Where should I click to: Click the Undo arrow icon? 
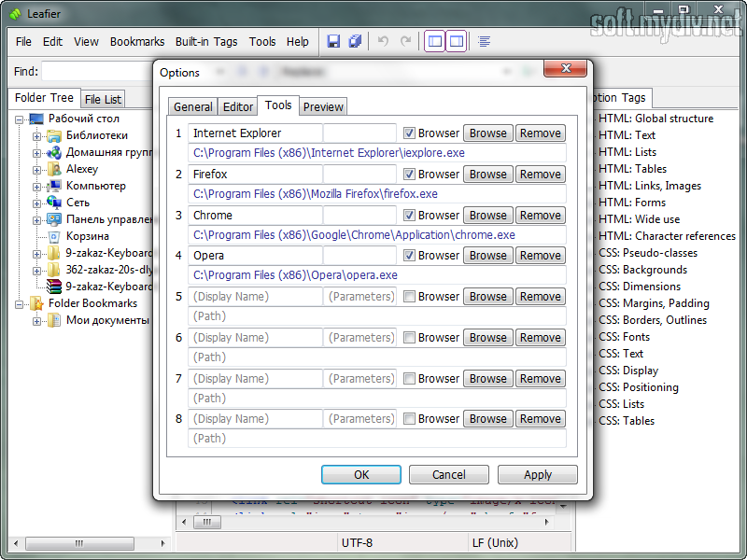[x=383, y=41]
